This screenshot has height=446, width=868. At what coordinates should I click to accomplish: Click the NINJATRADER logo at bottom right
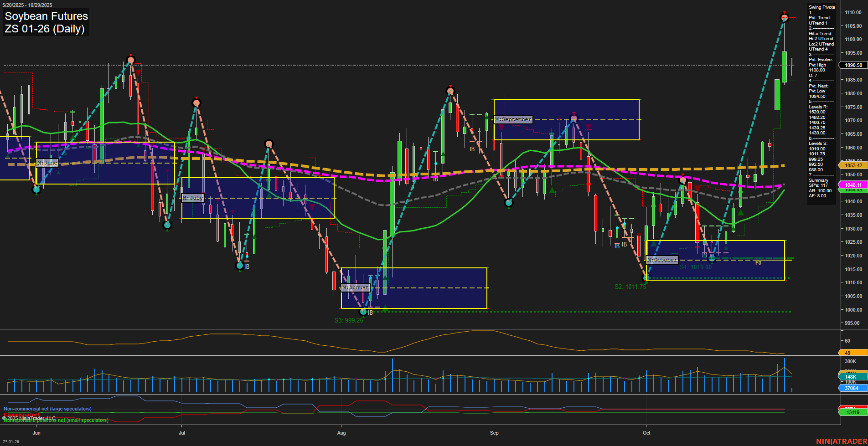[842, 441]
